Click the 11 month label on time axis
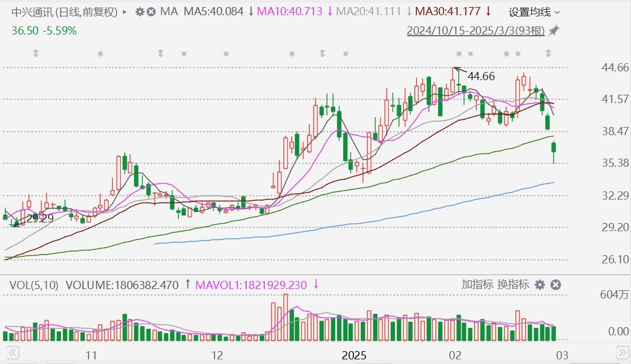Image resolution: width=631 pixels, height=364 pixels. [91, 355]
